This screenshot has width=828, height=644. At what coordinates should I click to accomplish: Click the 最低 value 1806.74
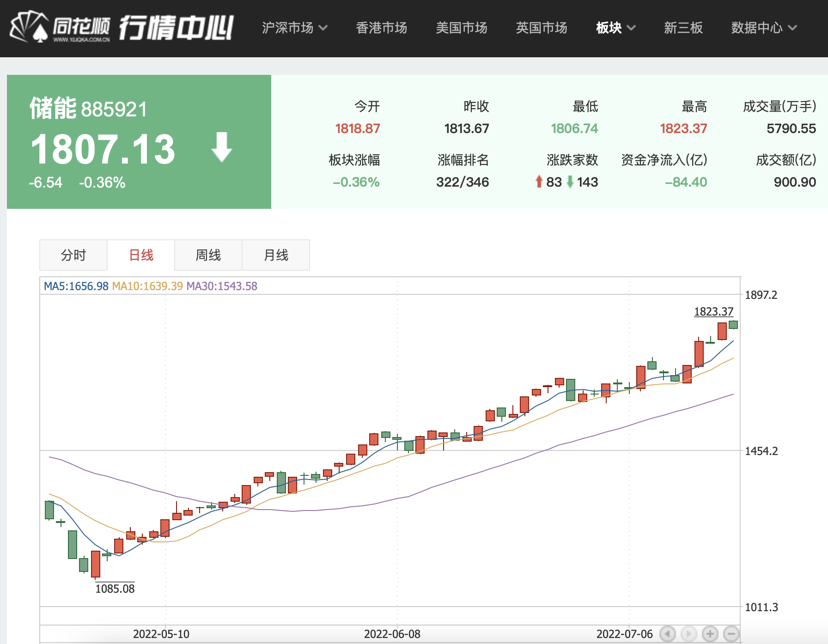click(574, 128)
